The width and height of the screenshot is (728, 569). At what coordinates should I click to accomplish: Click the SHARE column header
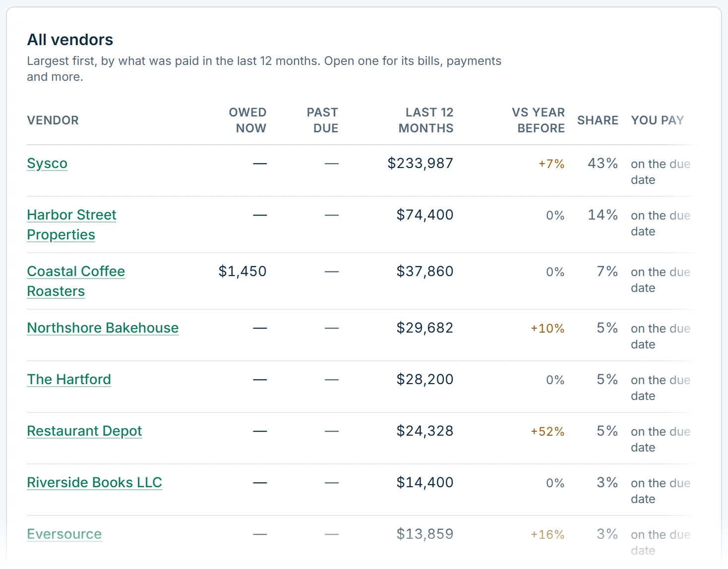(x=598, y=120)
